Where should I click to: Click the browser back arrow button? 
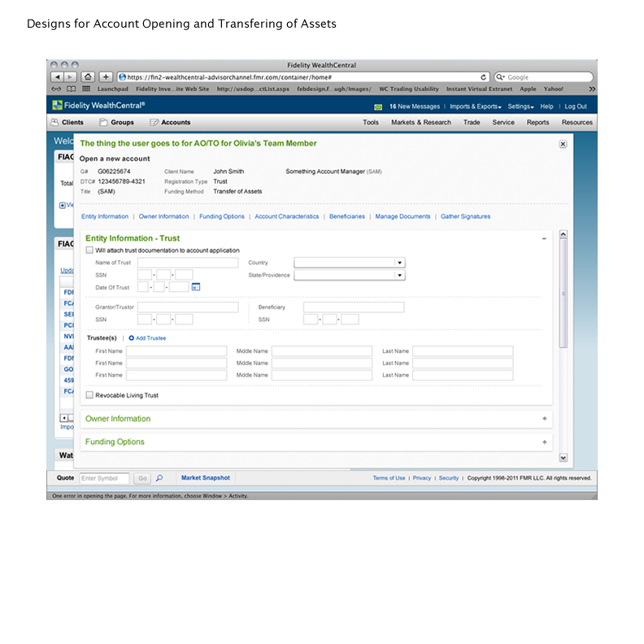coord(57,76)
